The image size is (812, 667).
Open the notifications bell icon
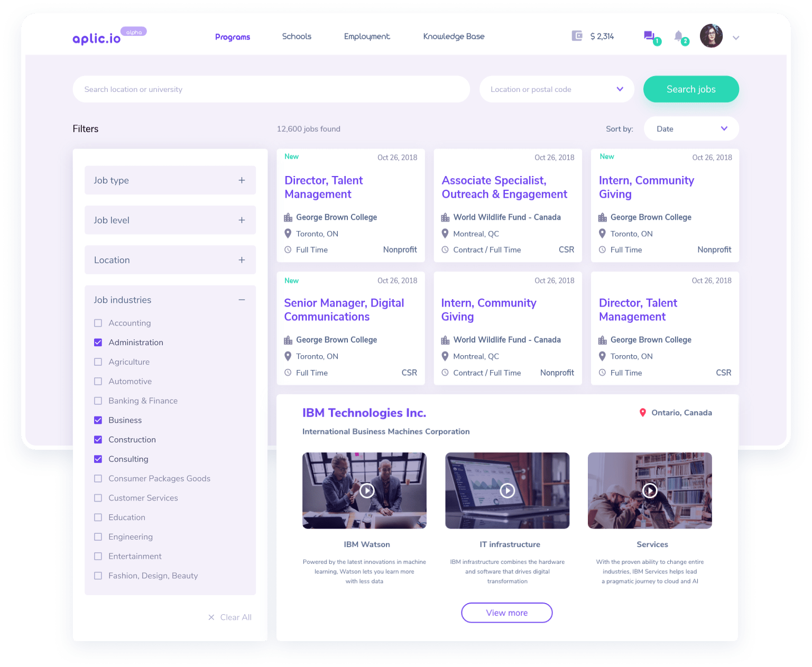(x=678, y=36)
